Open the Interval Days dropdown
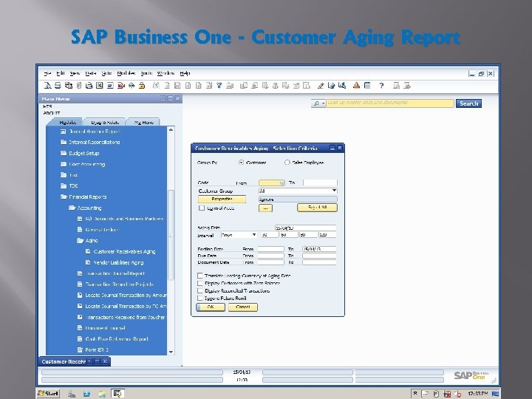This screenshot has width=532, height=399. (x=253, y=235)
